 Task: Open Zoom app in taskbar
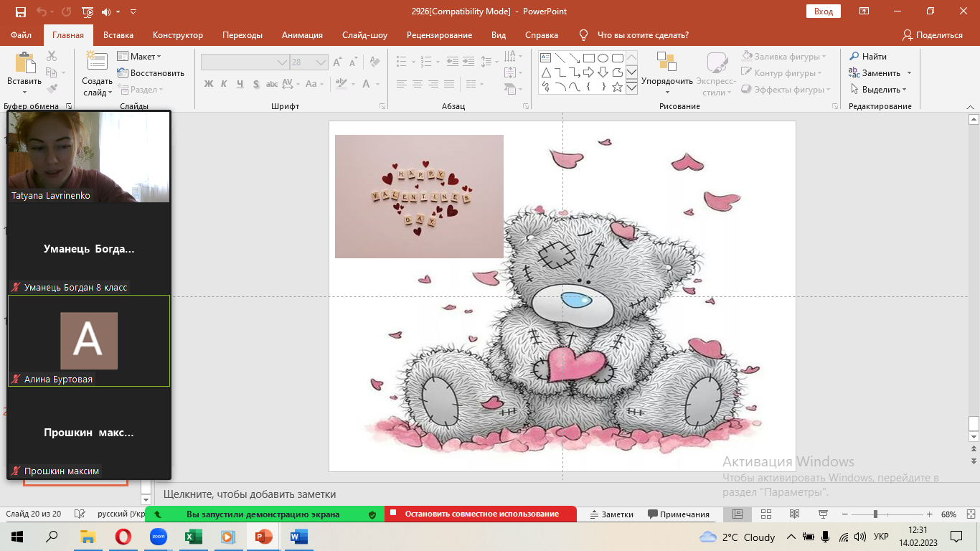coord(158,537)
